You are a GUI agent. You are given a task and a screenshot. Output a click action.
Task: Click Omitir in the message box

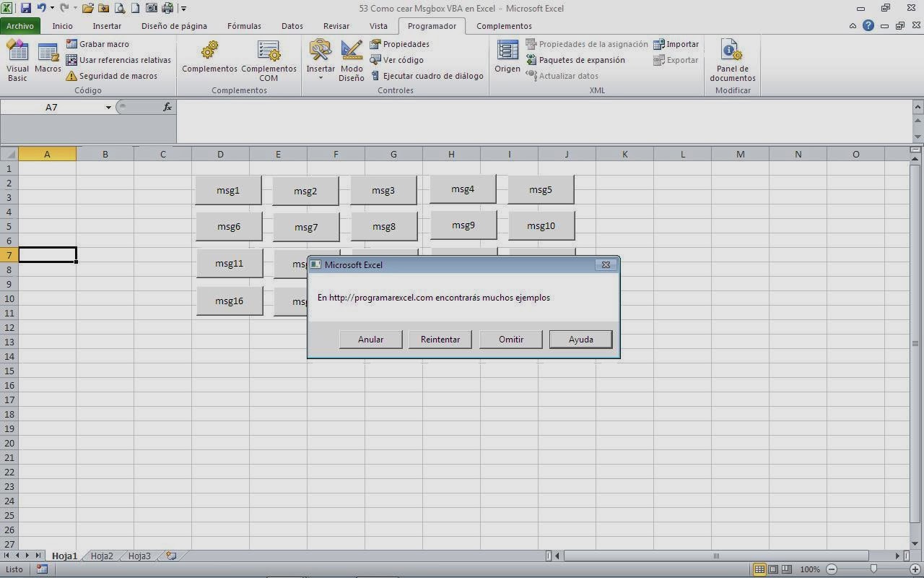[x=511, y=340]
